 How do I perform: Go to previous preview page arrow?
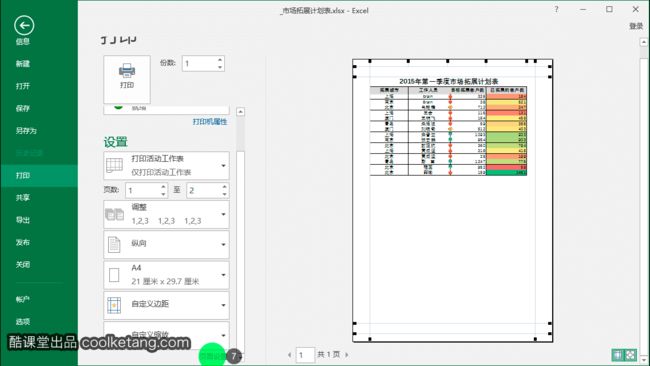click(x=289, y=355)
